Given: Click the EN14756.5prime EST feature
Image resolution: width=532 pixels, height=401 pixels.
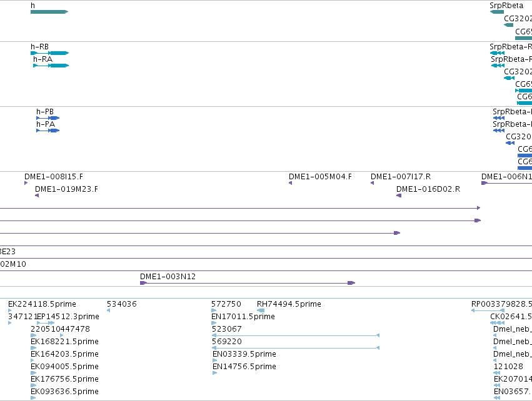Looking at the screenshot, I should [x=215, y=373].
